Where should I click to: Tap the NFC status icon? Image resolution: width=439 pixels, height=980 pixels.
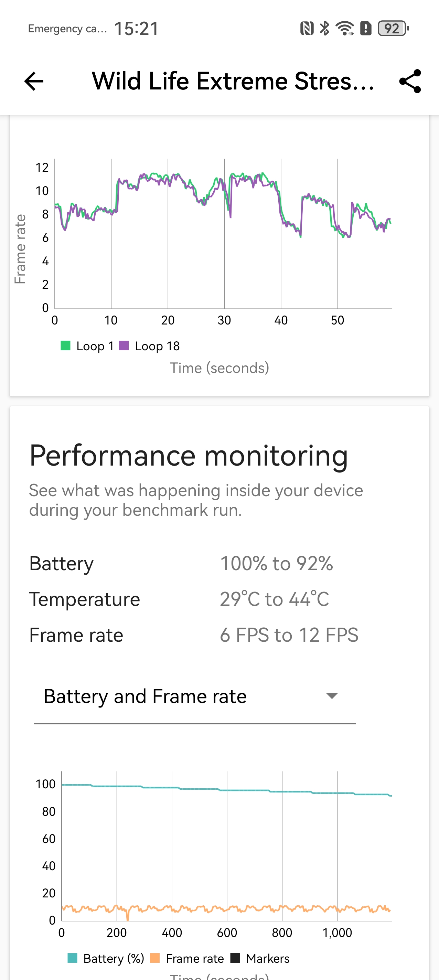pos(307,29)
